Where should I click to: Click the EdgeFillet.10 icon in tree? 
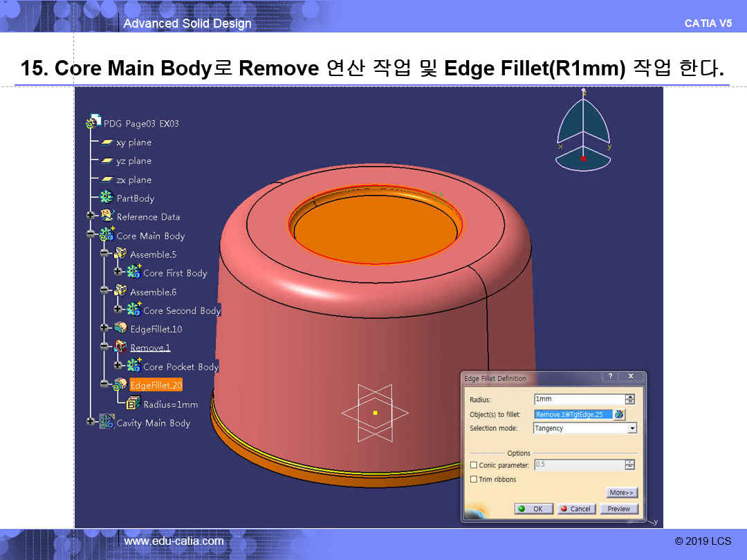coord(120,328)
